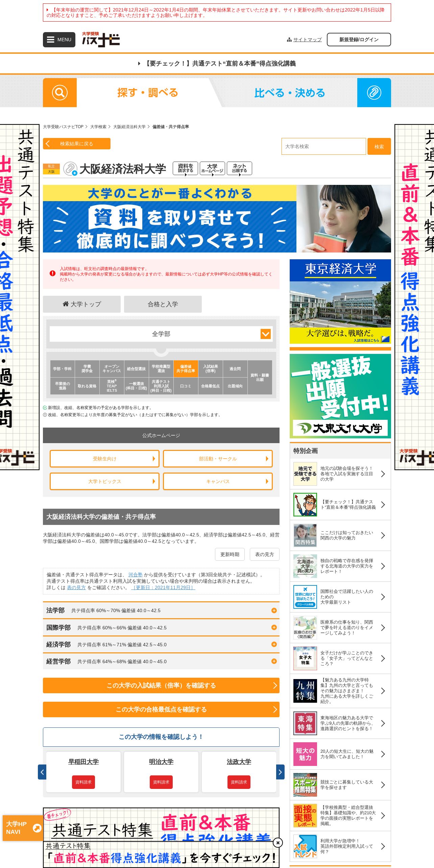Open スポーツ推薦特集 feature icon
This screenshot has width=434, height=868.
(x=305, y=785)
